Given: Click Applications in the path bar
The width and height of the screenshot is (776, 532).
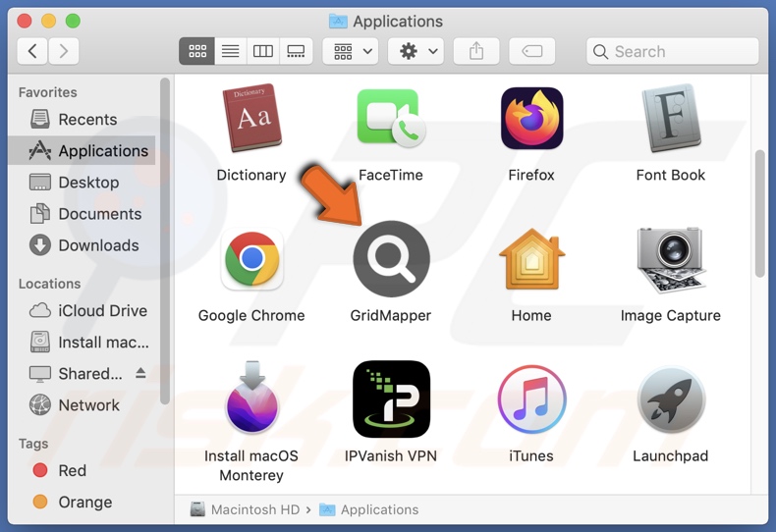Looking at the screenshot, I should pyautogui.click(x=368, y=509).
